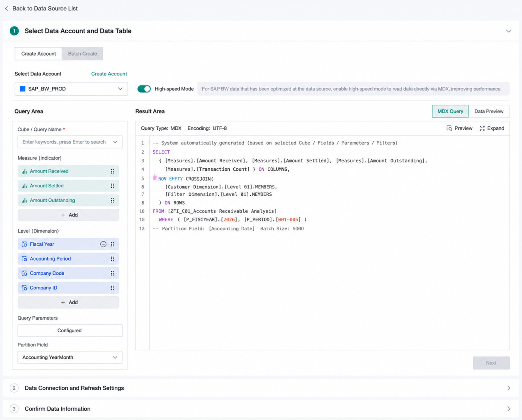Open the Cube / Query Name dropdown

point(70,142)
